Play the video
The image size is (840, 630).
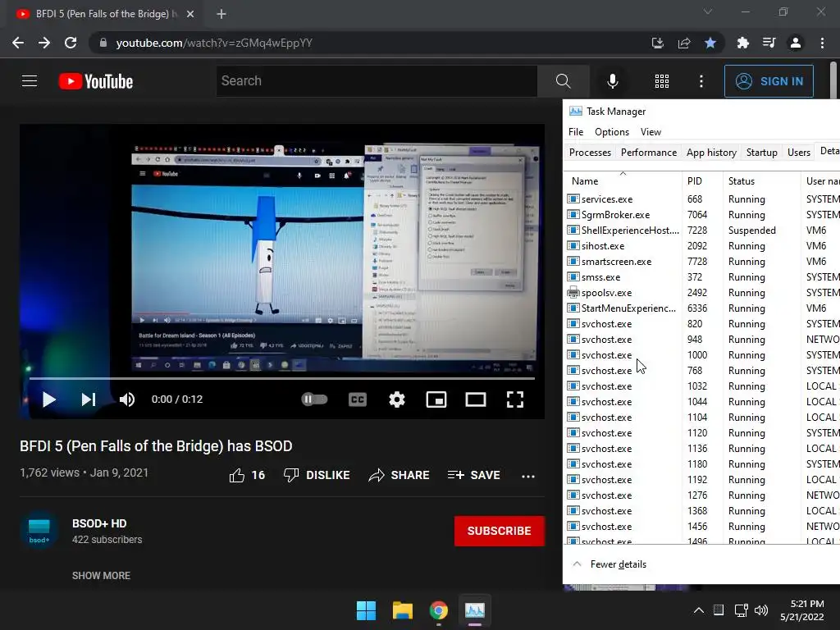point(48,399)
